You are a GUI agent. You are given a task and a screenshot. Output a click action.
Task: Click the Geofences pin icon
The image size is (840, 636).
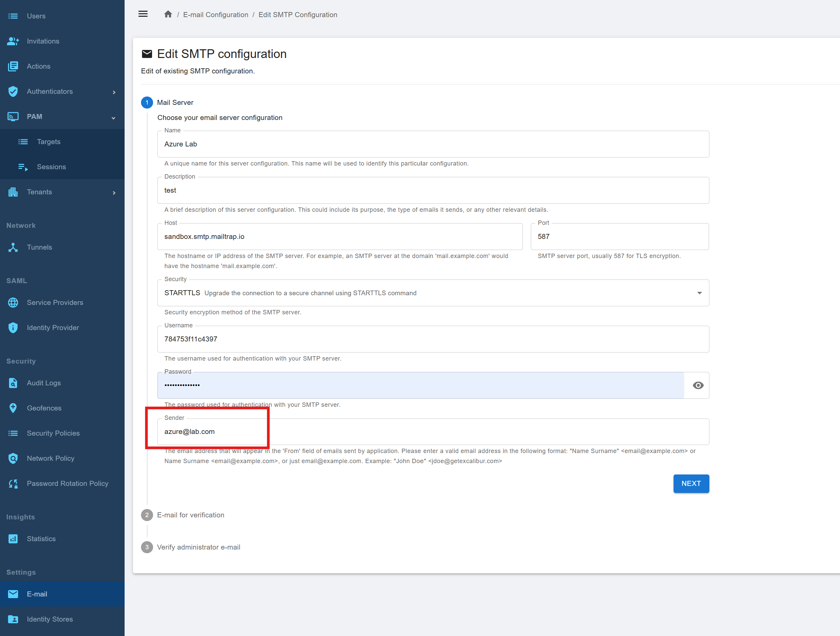pyautogui.click(x=13, y=408)
